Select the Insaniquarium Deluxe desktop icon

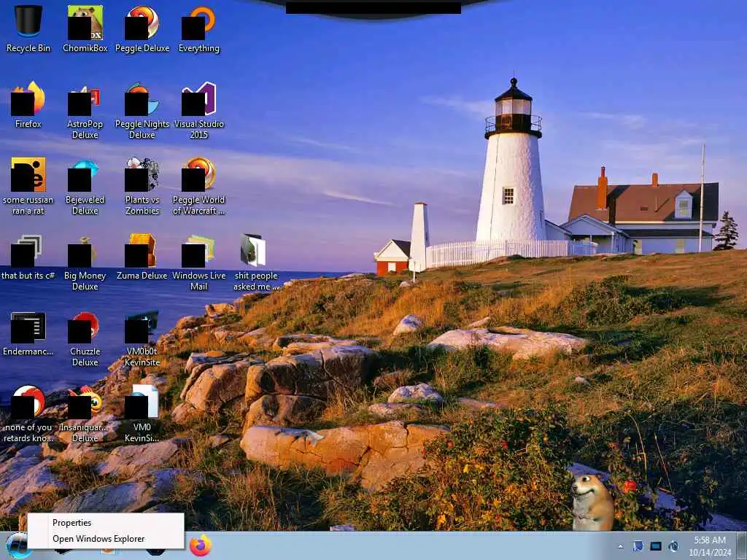[x=85, y=414]
